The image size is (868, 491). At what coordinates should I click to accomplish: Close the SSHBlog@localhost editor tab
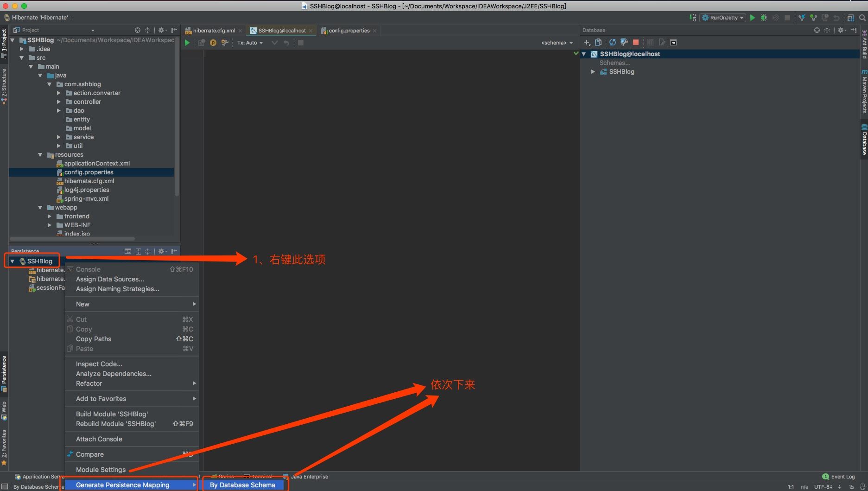[x=311, y=31]
